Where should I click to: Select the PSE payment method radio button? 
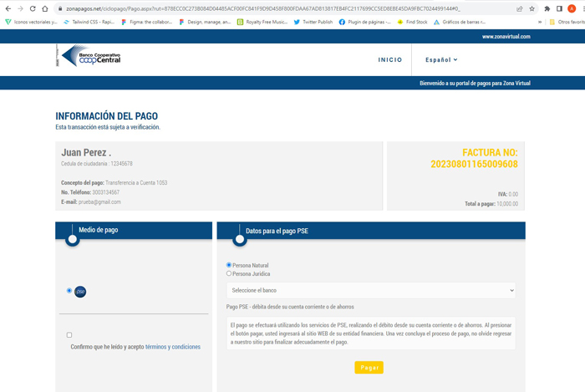pyautogui.click(x=69, y=291)
